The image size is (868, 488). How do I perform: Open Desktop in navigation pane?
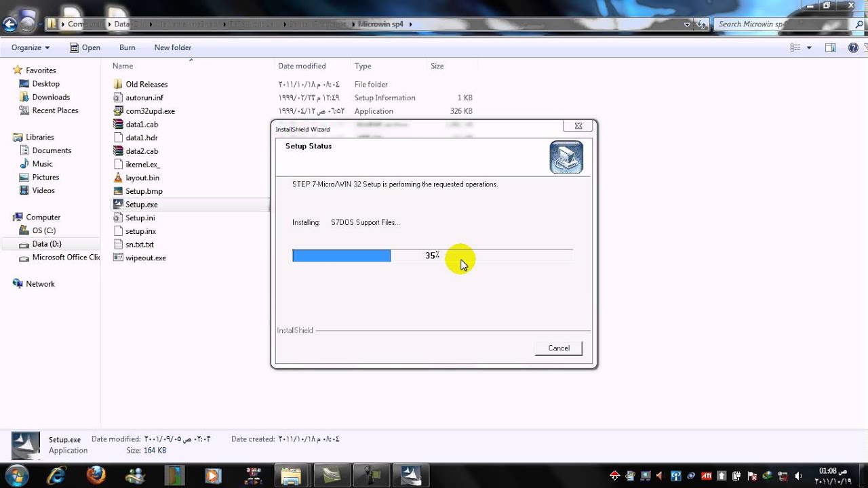(45, 84)
